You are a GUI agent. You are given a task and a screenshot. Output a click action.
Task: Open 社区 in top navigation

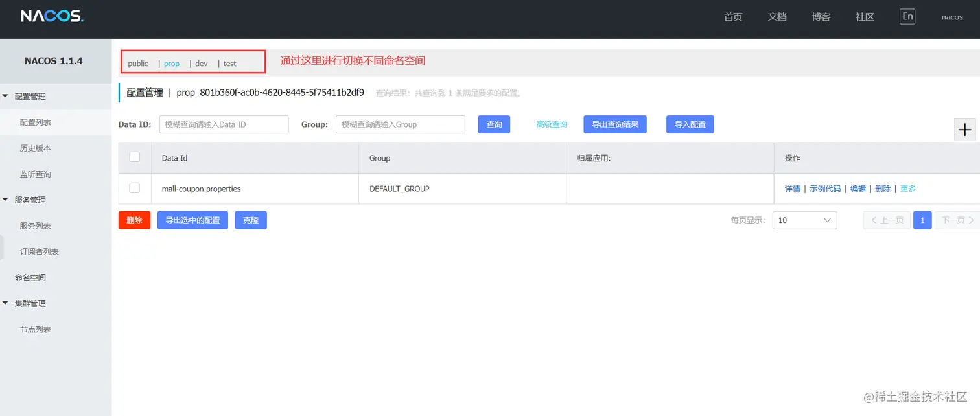click(x=865, y=17)
